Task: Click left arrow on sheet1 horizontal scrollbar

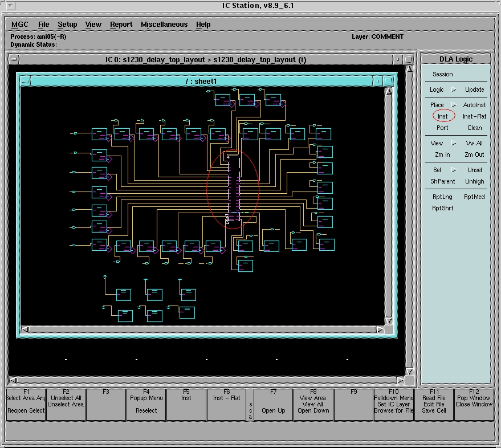Action: tap(25, 329)
